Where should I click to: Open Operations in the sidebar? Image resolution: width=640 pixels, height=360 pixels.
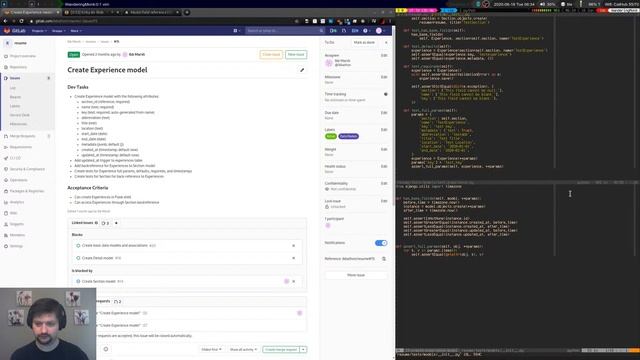point(19,180)
